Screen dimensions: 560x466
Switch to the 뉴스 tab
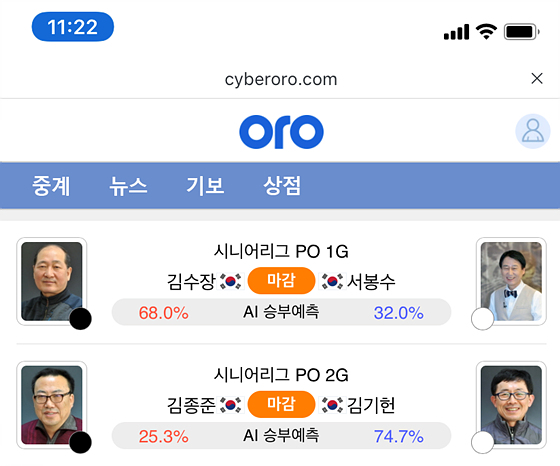click(x=128, y=186)
